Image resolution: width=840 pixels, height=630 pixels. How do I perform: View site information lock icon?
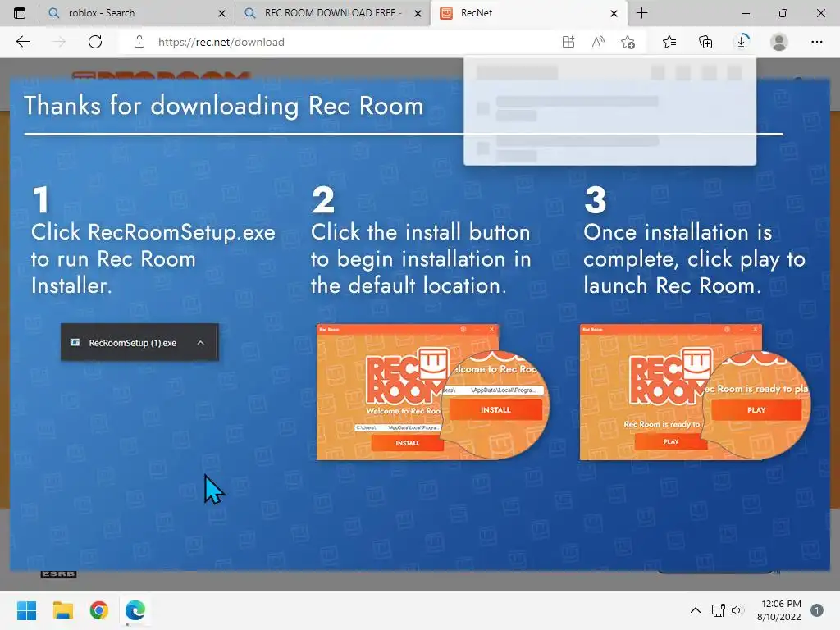point(139,42)
